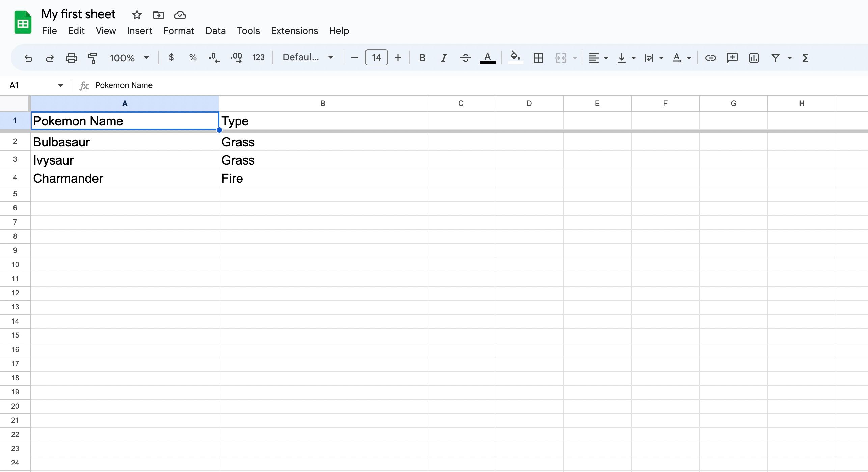
Task: Open the font family dropdown
Action: (308, 58)
